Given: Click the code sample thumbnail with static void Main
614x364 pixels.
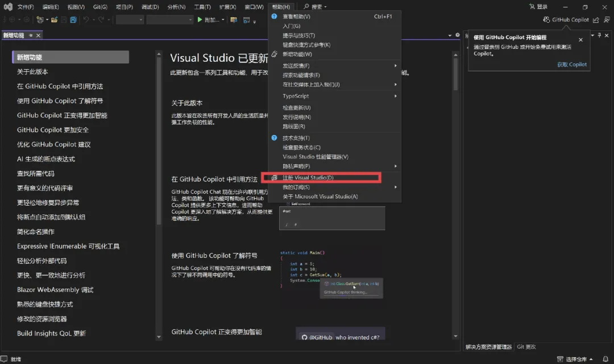Looking at the screenshot, I should (331, 274).
